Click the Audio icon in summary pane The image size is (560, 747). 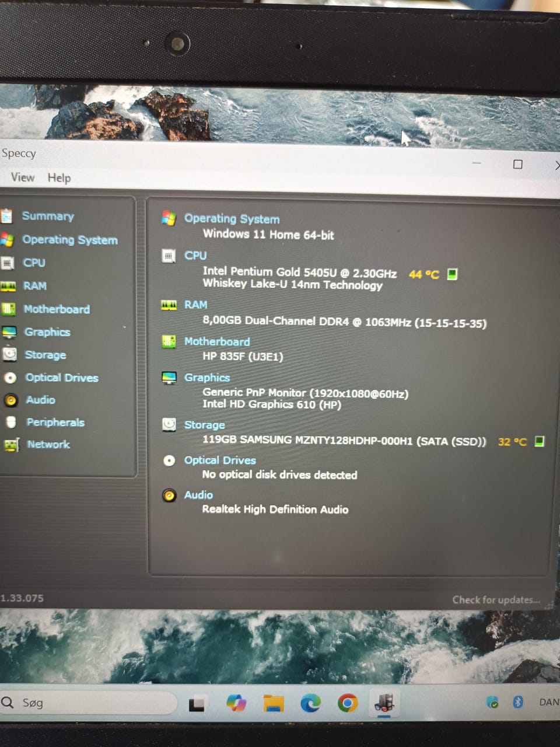pos(169,495)
